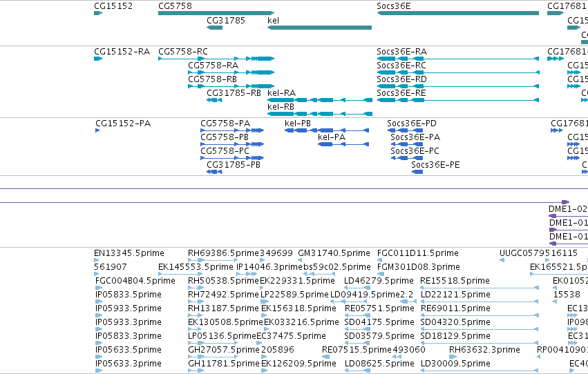Viewport: 588px width, 374px height.
Task: Click protein CG5758-PB label
Action: point(225,137)
